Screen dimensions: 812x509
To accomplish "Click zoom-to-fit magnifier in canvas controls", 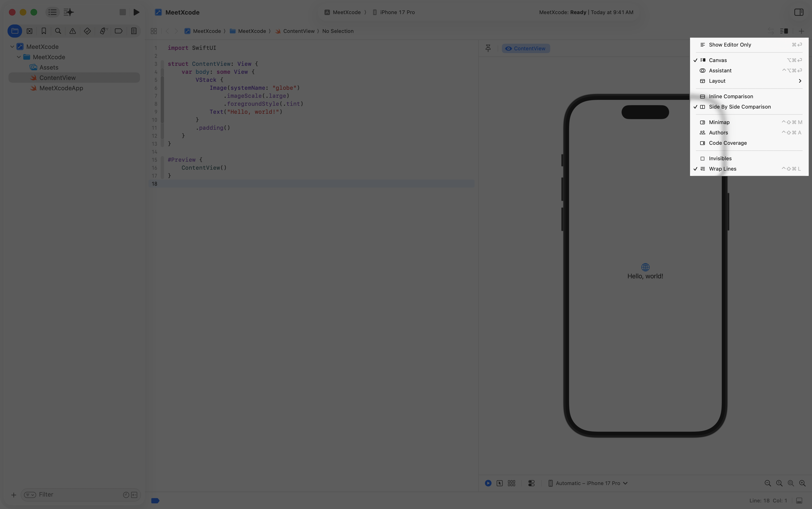I will click(790, 483).
